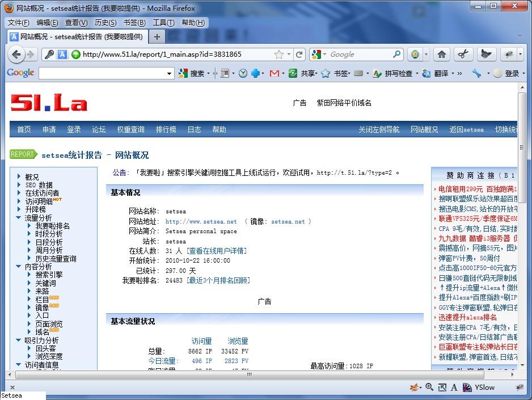Click the blue puzzle-piece icon in Google Toolbar
Screen dimensions: 532x400
pos(255,73)
